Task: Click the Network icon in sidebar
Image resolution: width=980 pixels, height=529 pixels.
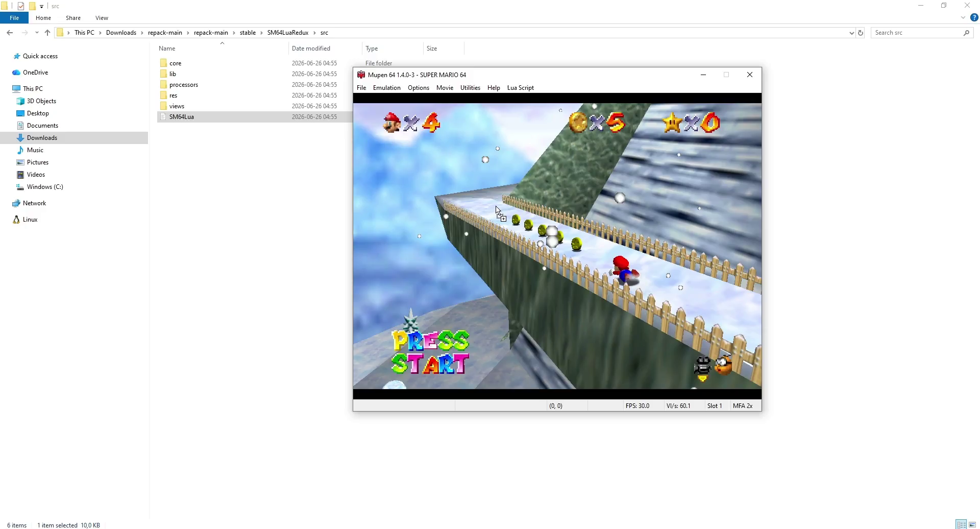Action: tap(16, 203)
